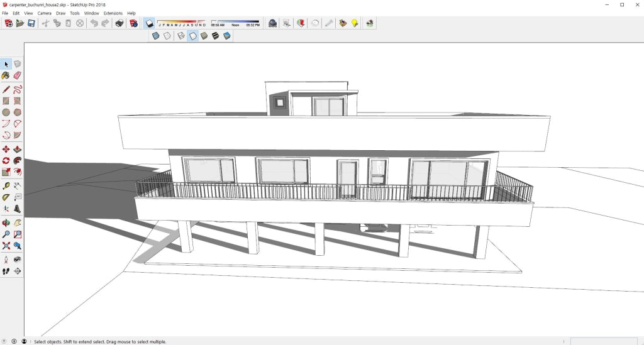
Task: Select the Circle tool
Action: pyautogui.click(x=6, y=112)
